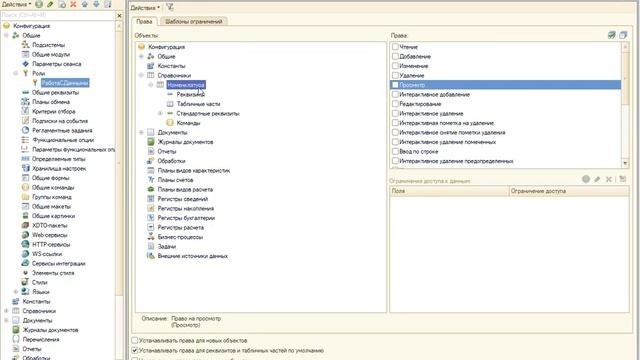Click the clear all rights icon

coord(623,35)
